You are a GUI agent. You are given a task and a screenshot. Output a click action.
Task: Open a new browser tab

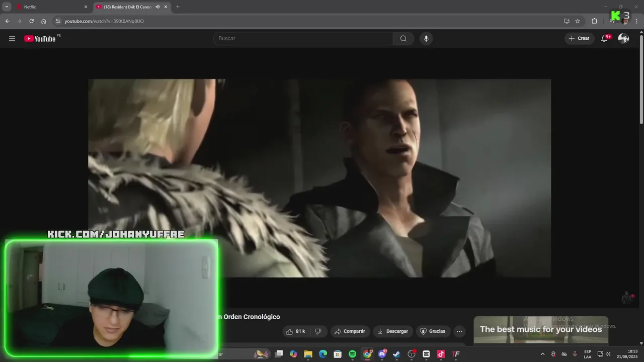coord(178,7)
